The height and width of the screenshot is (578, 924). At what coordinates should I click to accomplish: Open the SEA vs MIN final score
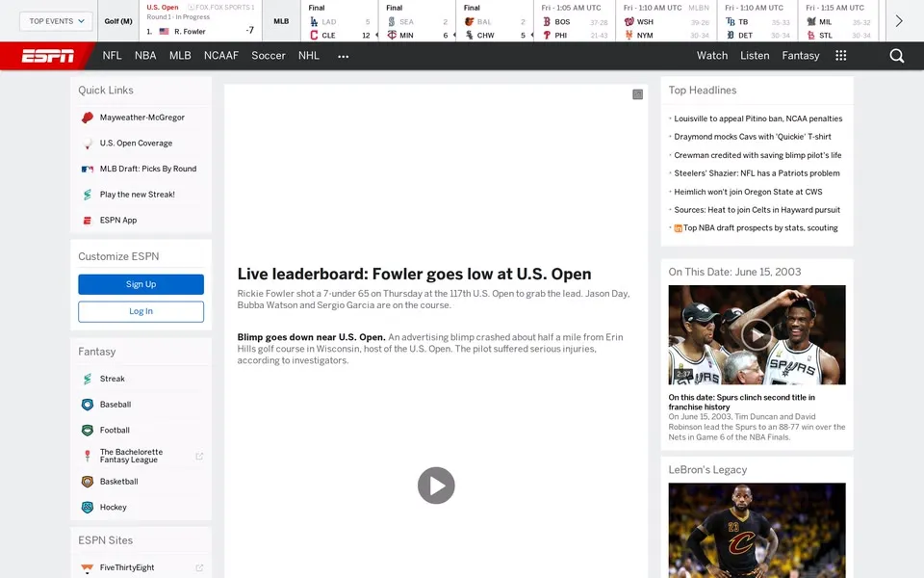(x=417, y=22)
